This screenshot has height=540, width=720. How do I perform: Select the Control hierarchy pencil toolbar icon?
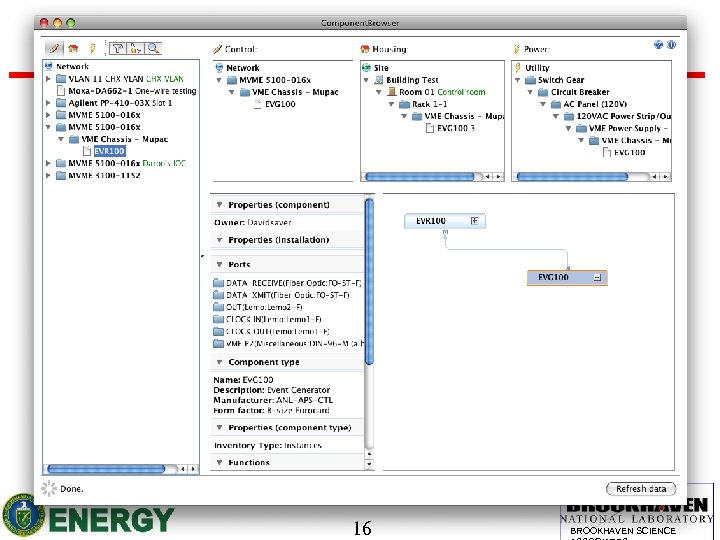tap(54, 48)
